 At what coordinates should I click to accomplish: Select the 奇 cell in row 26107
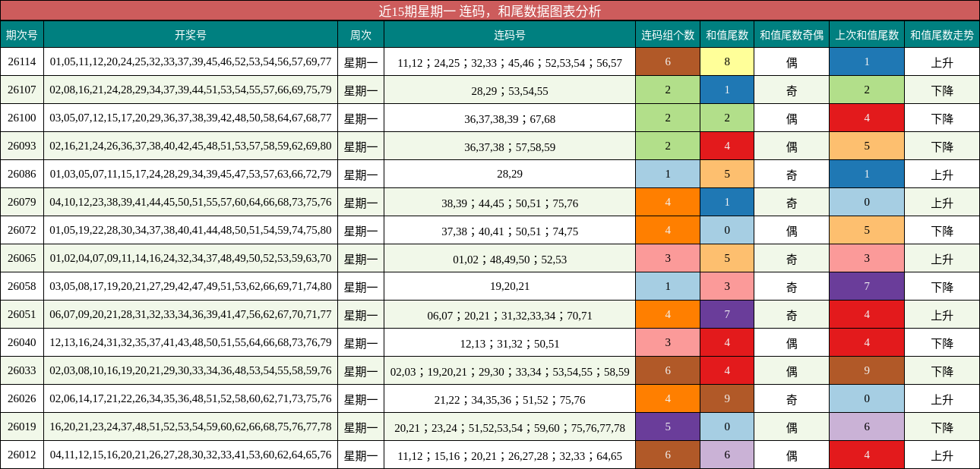792,90
